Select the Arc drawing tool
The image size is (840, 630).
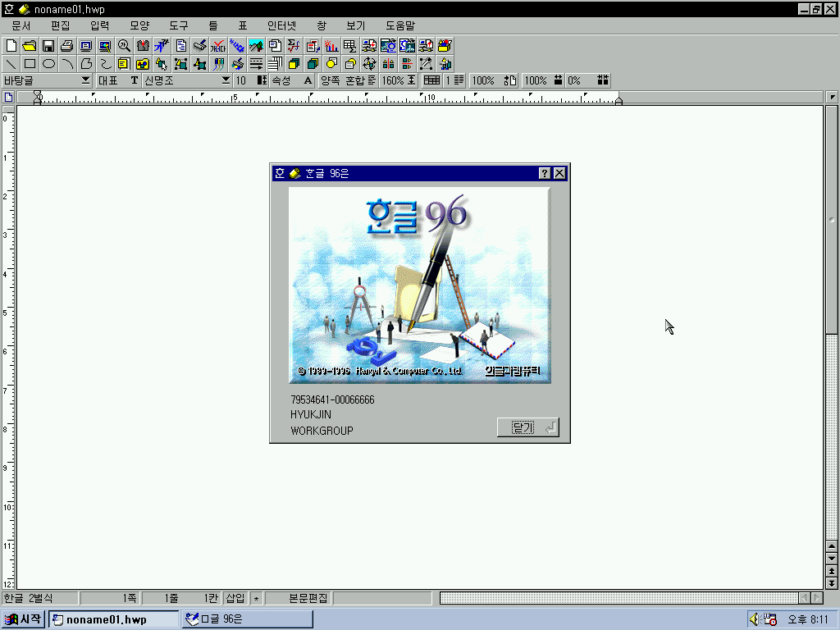[x=67, y=64]
